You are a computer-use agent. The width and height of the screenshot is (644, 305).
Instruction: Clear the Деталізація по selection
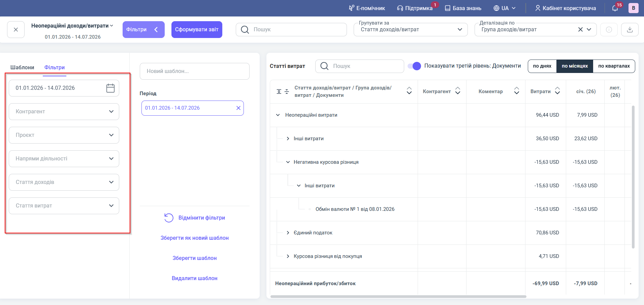click(x=580, y=30)
